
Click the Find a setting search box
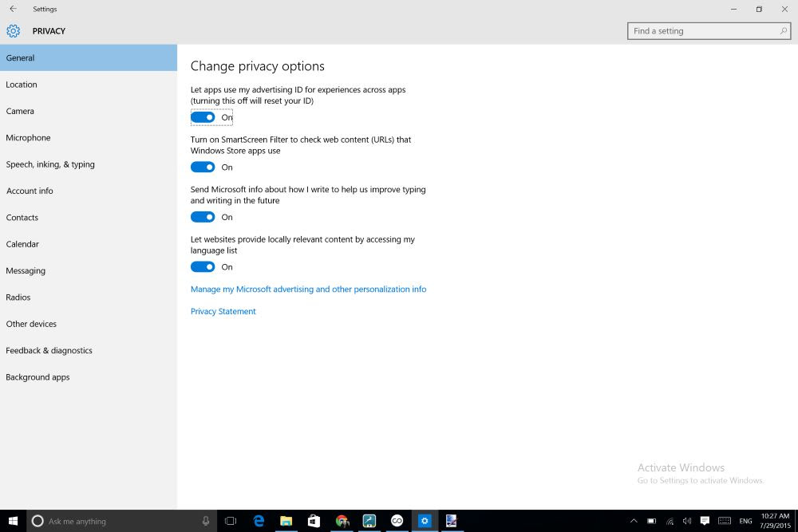tap(709, 31)
